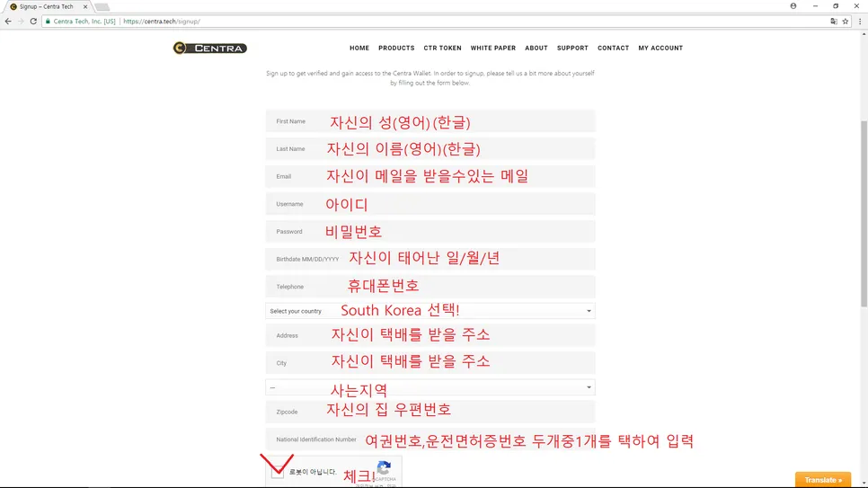Open the ABOUT menu item
Image resolution: width=868 pixels, height=488 pixels.
click(536, 49)
